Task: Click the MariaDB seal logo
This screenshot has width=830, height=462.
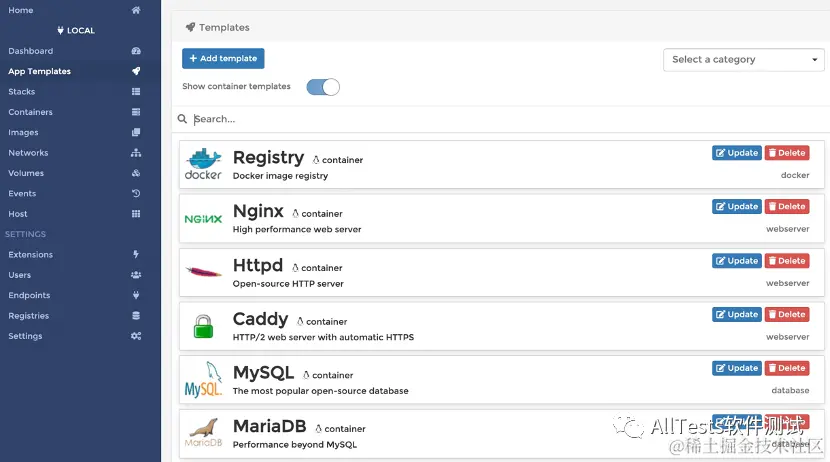Action: [x=203, y=433]
